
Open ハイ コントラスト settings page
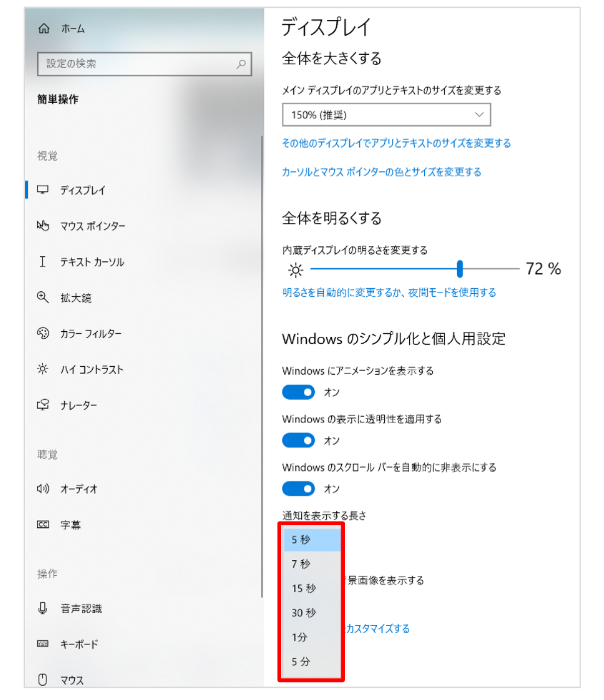[x=92, y=370]
